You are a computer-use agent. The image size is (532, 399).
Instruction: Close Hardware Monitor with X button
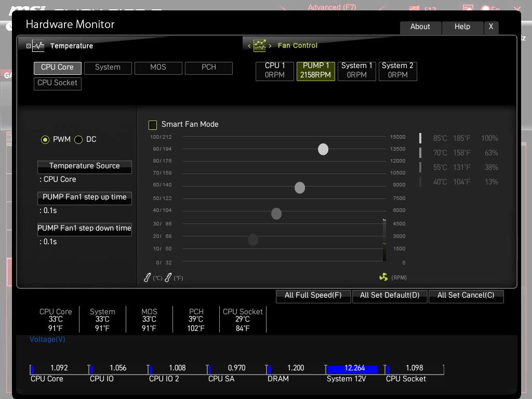491,27
